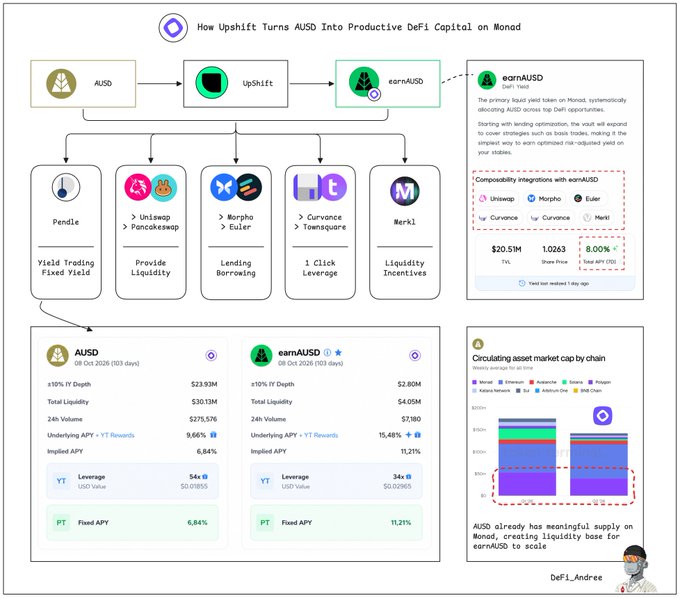
Task: Click the sparkle icon beside 15,48%
Action: [409, 435]
